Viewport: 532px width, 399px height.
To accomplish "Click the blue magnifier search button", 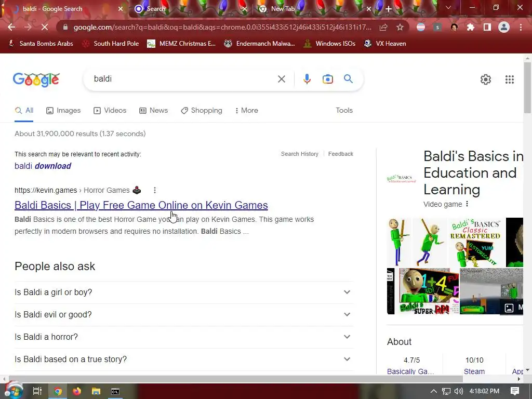I will coord(348,79).
